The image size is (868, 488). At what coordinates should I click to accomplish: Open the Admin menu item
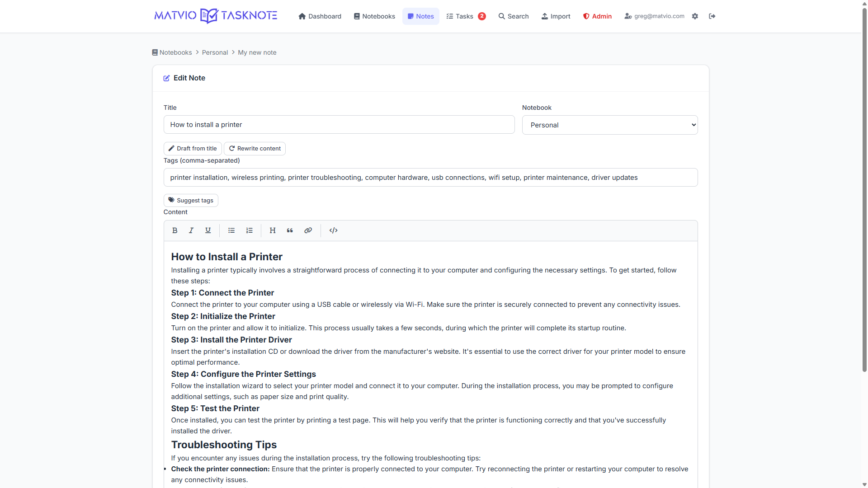597,16
